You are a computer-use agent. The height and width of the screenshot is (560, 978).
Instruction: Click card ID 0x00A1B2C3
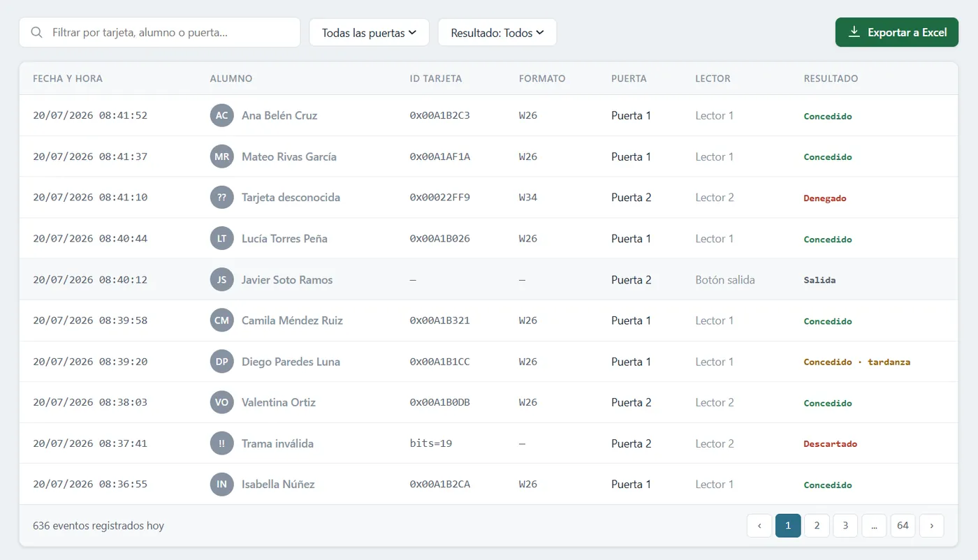pyautogui.click(x=440, y=115)
